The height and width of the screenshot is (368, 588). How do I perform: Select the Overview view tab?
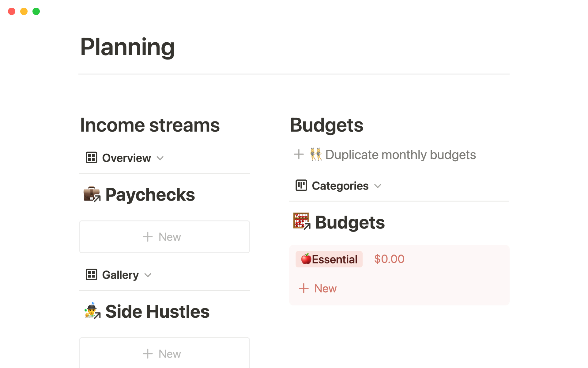[x=126, y=158]
